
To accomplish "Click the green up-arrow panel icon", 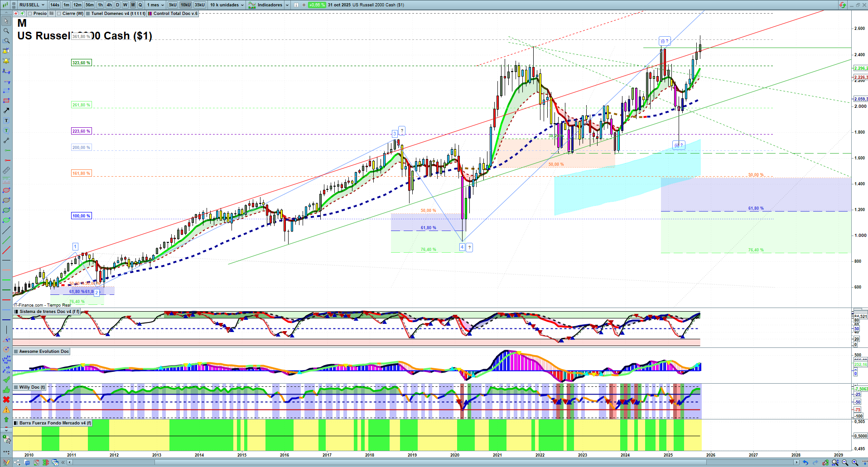I will point(22,14).
